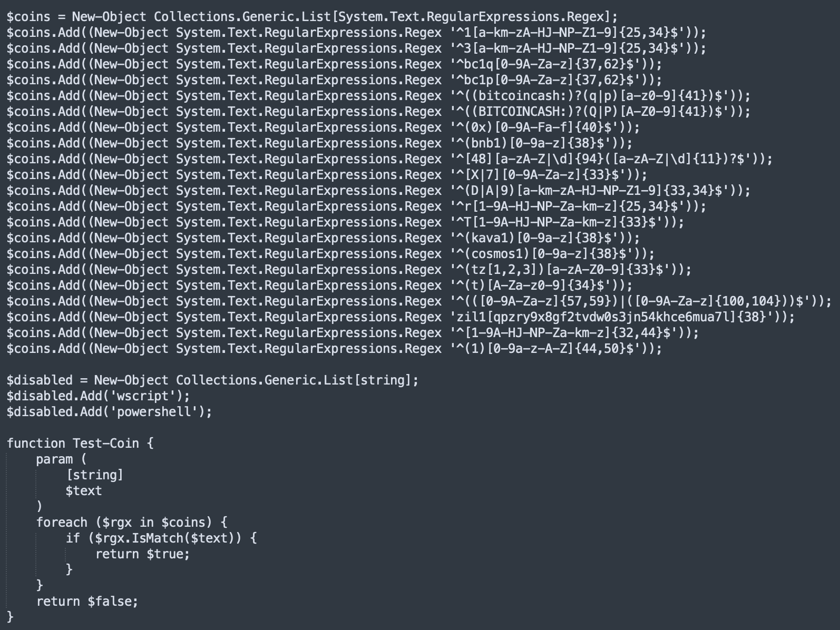Screen dimensions: 840x630
Task: Click the bc1p regex pattern line
Action: (x=334, y=80)
